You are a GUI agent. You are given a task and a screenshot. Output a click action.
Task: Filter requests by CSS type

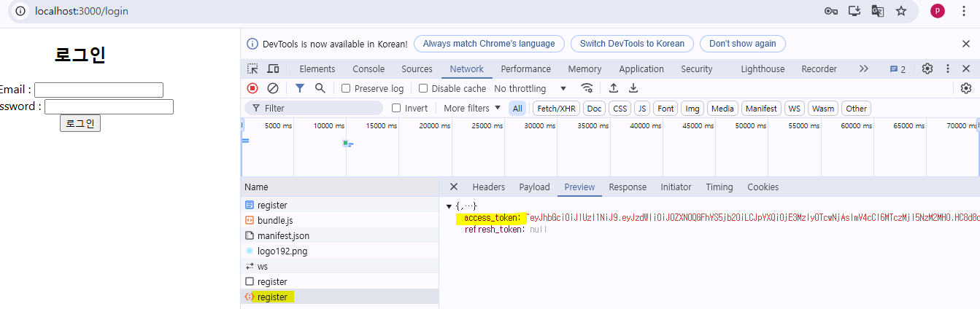pos(620,108)
